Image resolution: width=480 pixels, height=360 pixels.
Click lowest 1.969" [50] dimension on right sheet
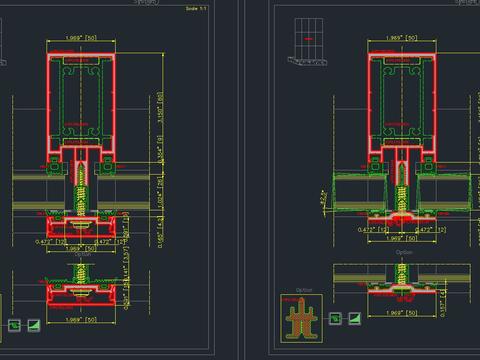[402, 313]
